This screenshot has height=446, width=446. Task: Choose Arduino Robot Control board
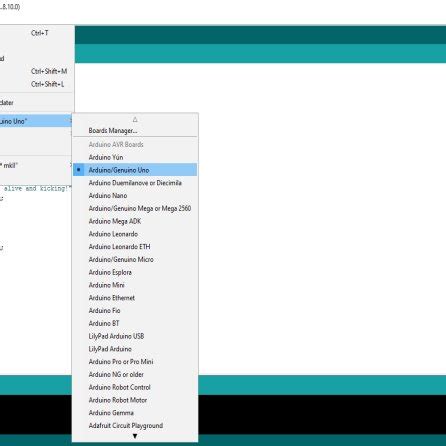click(x=135, y=387)
